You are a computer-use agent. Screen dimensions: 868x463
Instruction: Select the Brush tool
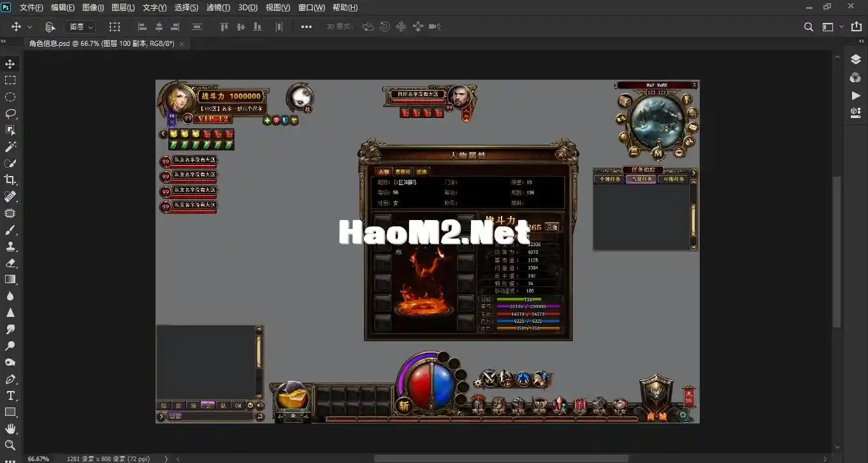pos(10,230)
